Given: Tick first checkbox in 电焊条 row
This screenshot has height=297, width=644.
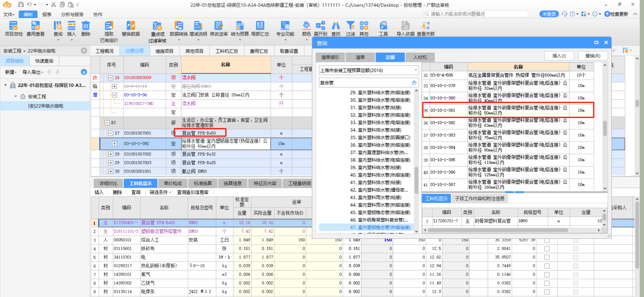Looking at the screenshot, I should 547,292.
